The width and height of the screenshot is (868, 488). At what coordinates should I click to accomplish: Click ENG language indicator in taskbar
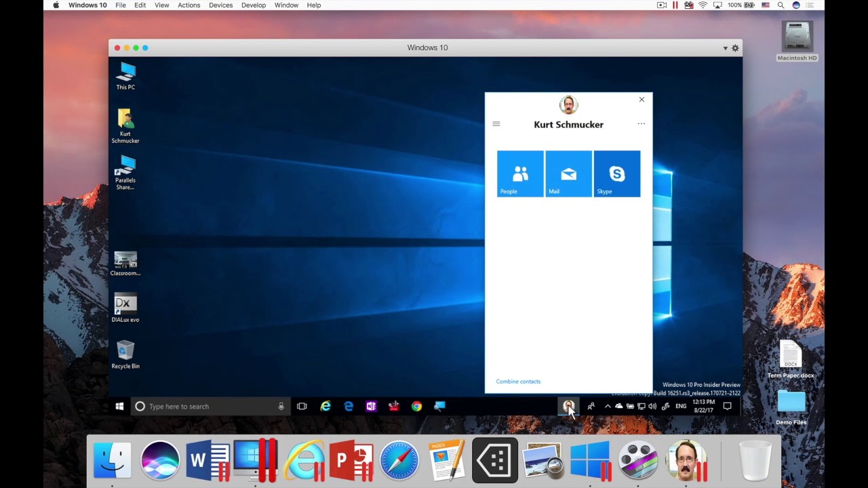point(681,406)
